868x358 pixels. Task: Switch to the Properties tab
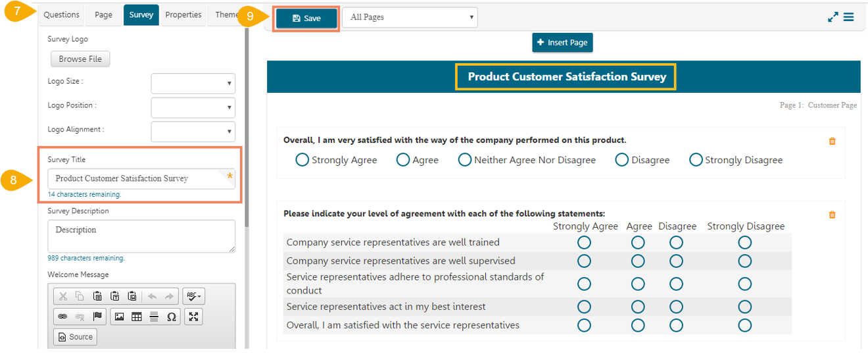pos(183,15)
